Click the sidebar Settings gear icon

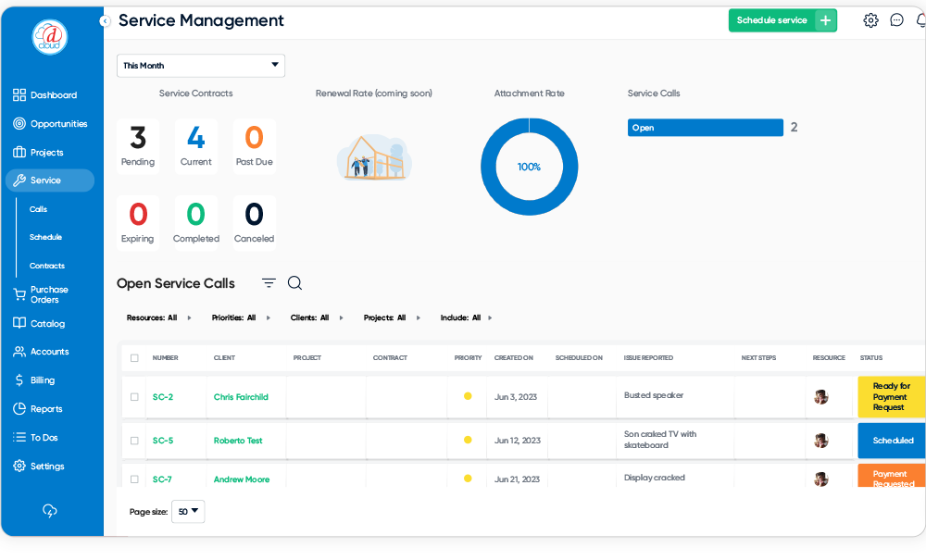[19, 467]
